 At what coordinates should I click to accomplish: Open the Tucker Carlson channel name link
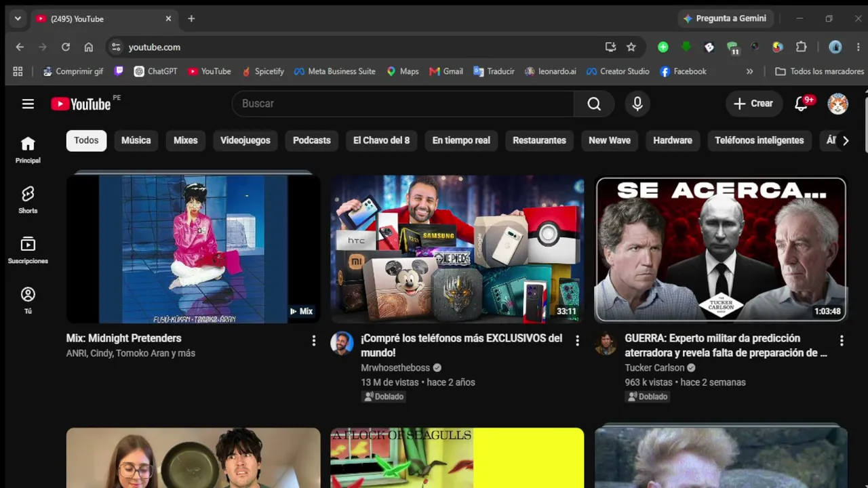(654, 367)
